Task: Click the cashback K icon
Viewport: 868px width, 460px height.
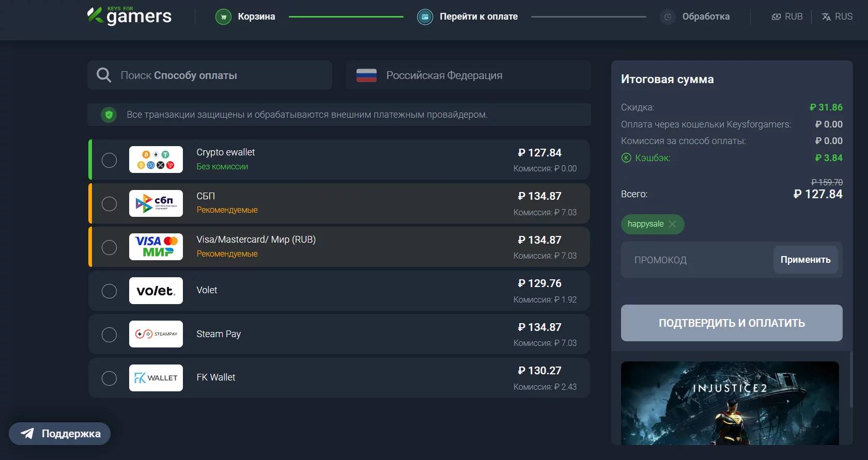Action: click(626, 158)
